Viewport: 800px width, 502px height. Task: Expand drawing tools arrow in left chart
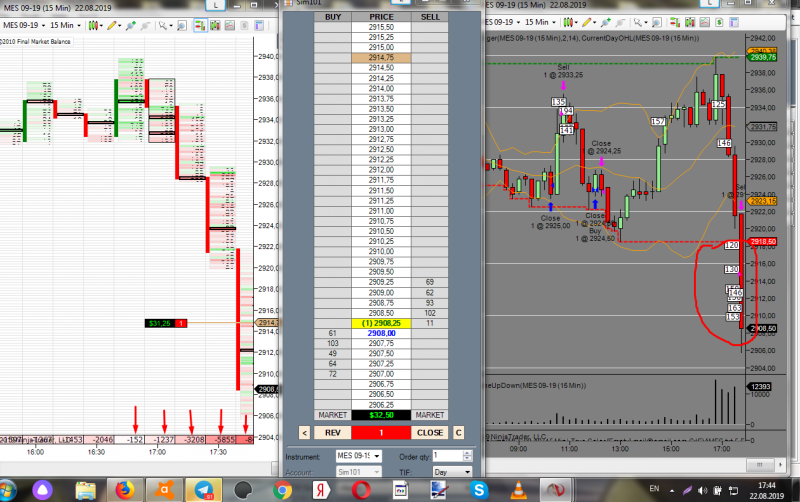coord(119,26)
